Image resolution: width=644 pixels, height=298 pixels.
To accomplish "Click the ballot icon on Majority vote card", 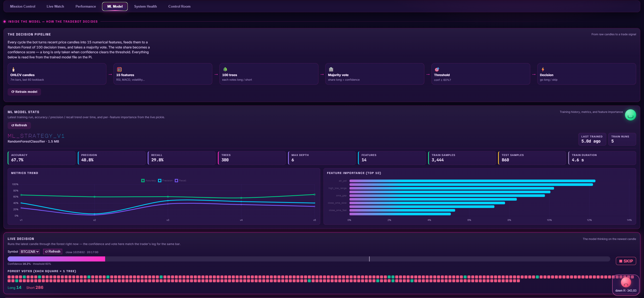I will 331,69.
